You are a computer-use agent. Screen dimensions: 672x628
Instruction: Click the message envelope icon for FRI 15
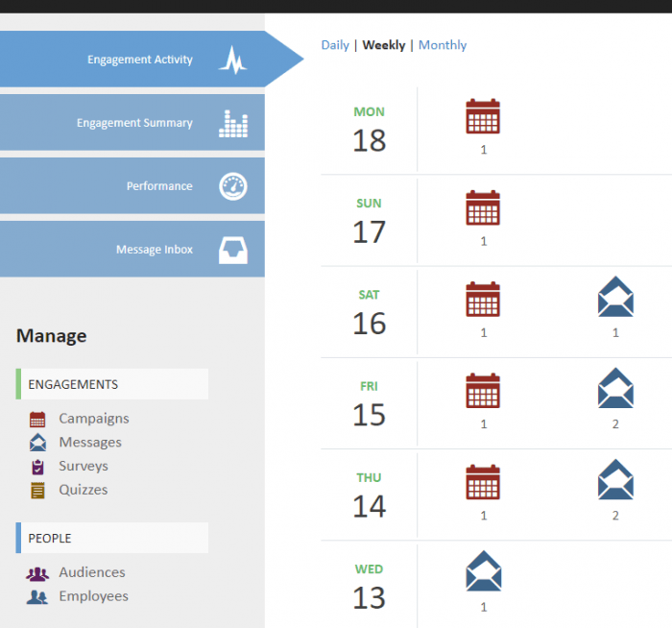615,388
